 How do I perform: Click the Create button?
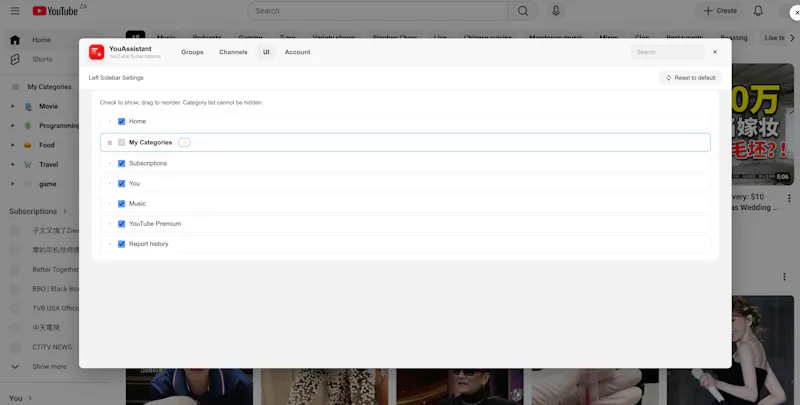point(720,11)
